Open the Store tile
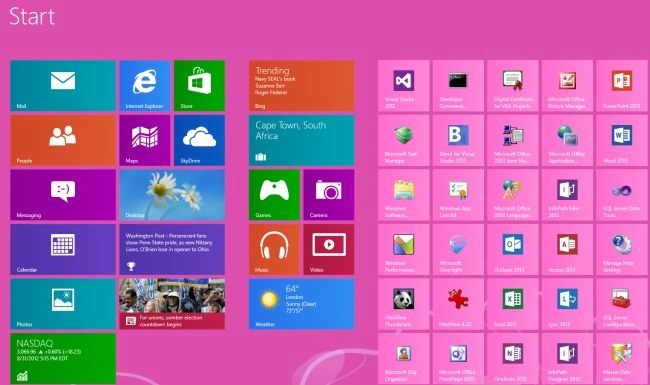This screenshot has height=385, width=650. click(x=199, y=86)
